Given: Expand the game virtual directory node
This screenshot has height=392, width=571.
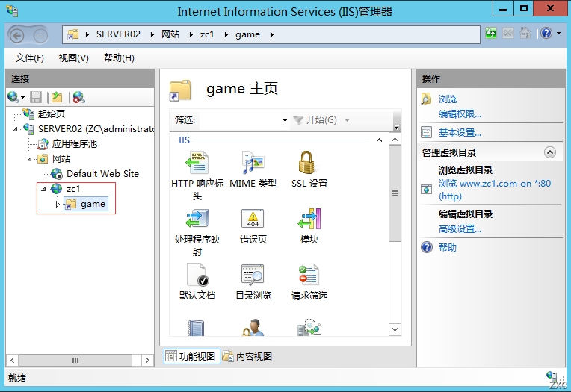Looking at the screenshot, I should pos(58,204).
